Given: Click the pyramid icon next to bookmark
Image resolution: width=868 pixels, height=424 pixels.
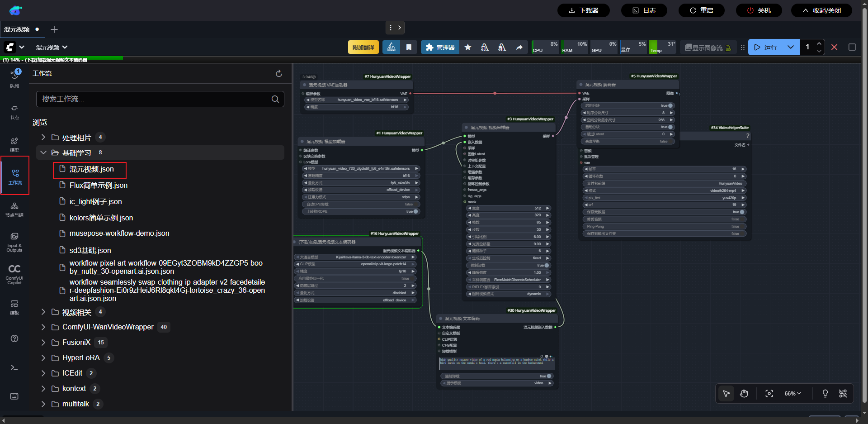Looking at the screenshot, I should click(x=392, y=47).
